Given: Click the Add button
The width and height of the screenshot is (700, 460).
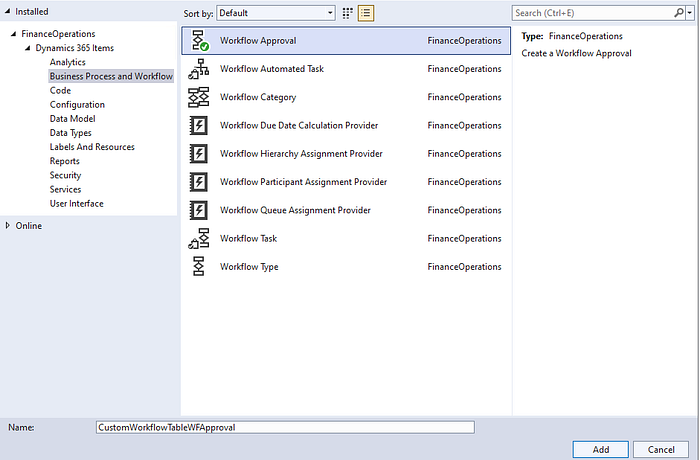Looking at the screenshot, I should click(601, 449).
